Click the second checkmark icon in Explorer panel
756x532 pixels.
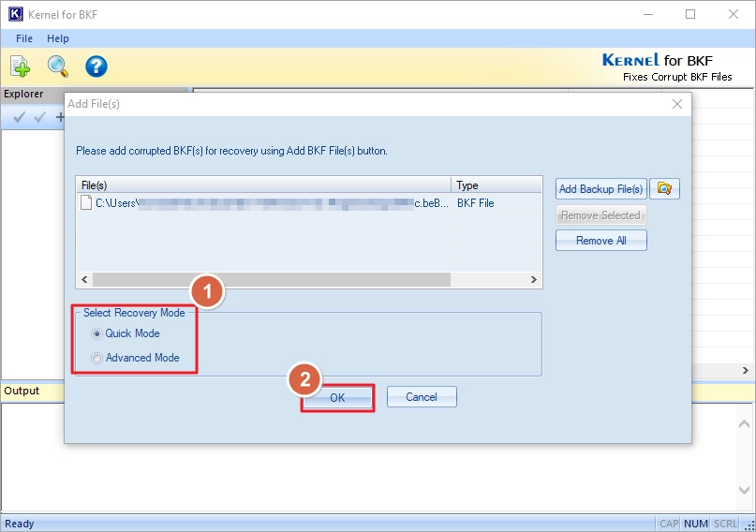coord(40,117)
